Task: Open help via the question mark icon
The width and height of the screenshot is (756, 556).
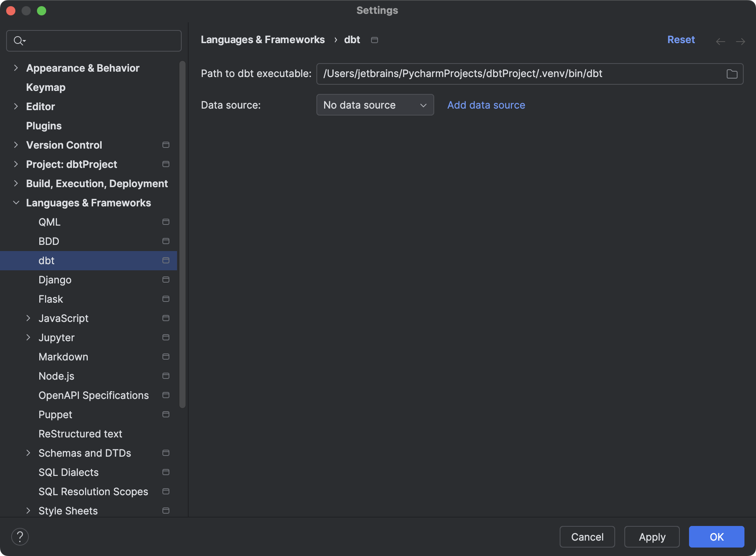Action: [x=20, y=536]
